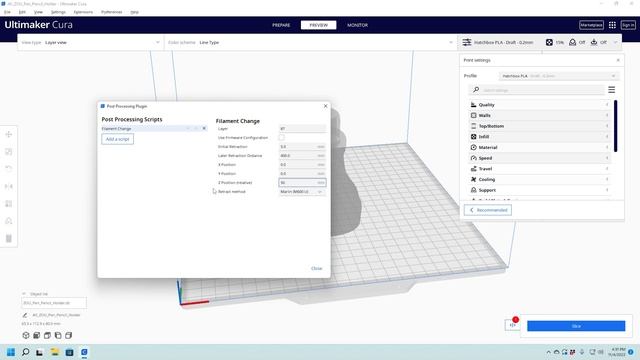Click the Recommended button

[488, 210]
